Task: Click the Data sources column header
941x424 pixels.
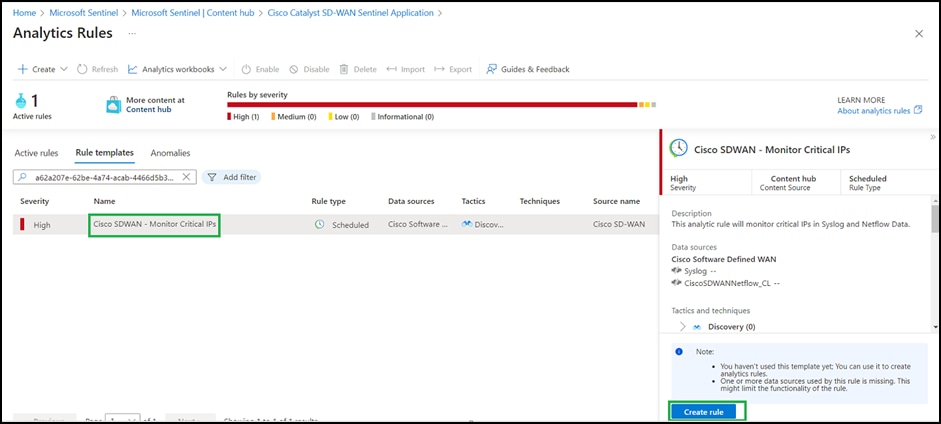Action: (411, 202)
